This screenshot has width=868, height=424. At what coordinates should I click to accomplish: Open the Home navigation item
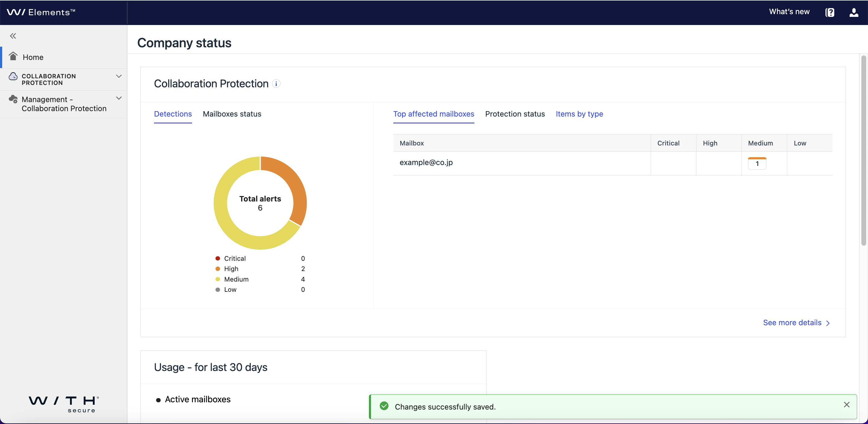[64, 57]
